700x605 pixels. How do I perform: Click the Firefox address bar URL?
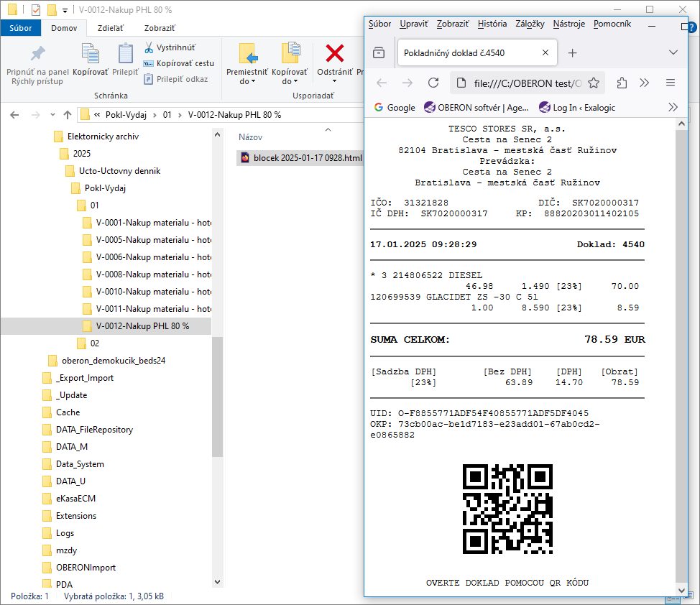click(528, 83)
